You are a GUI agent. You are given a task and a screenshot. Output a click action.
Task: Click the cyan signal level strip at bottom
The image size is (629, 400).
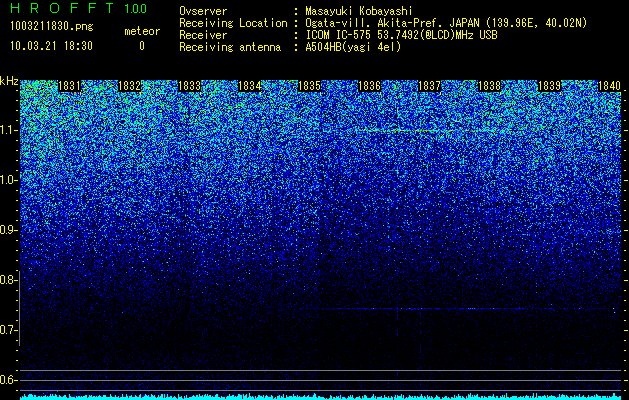tap(321, 397)
